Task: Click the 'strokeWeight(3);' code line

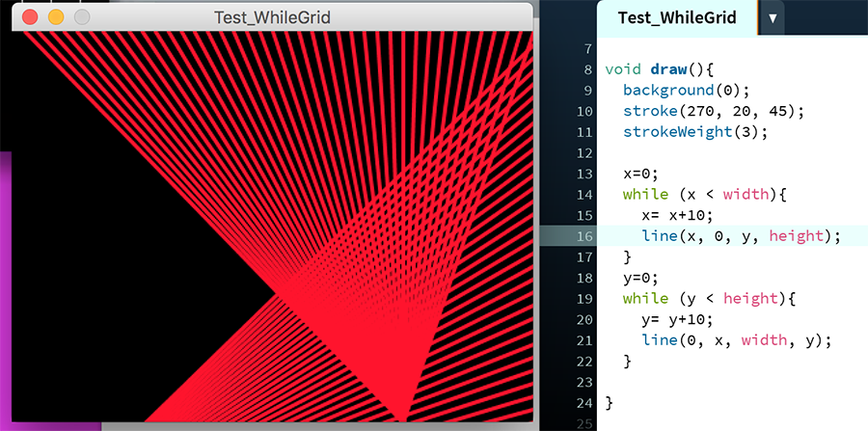Action: coord(695,132)
